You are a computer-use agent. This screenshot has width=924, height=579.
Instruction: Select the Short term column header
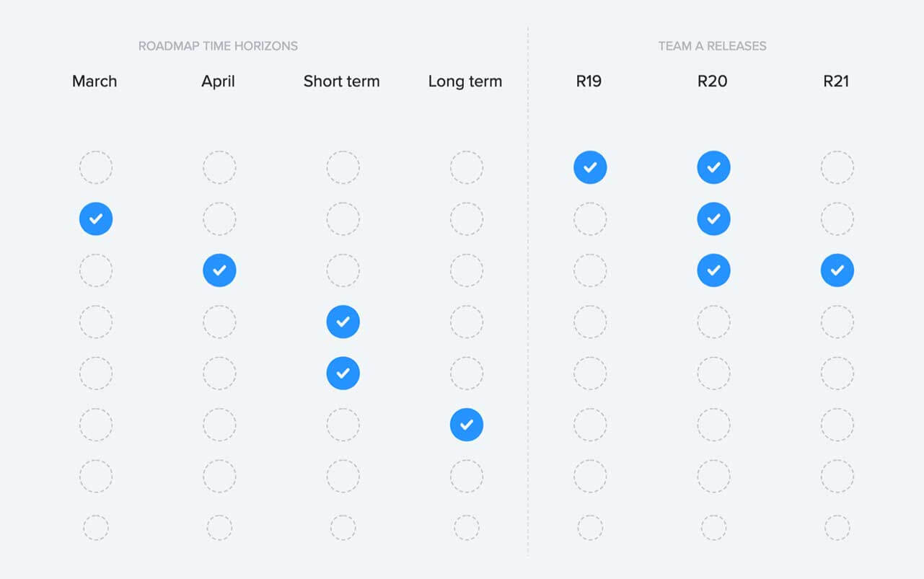coord(342,81)
